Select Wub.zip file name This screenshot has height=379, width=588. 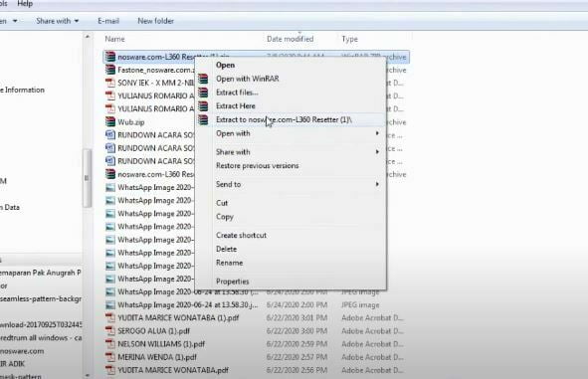pos(131,122)
